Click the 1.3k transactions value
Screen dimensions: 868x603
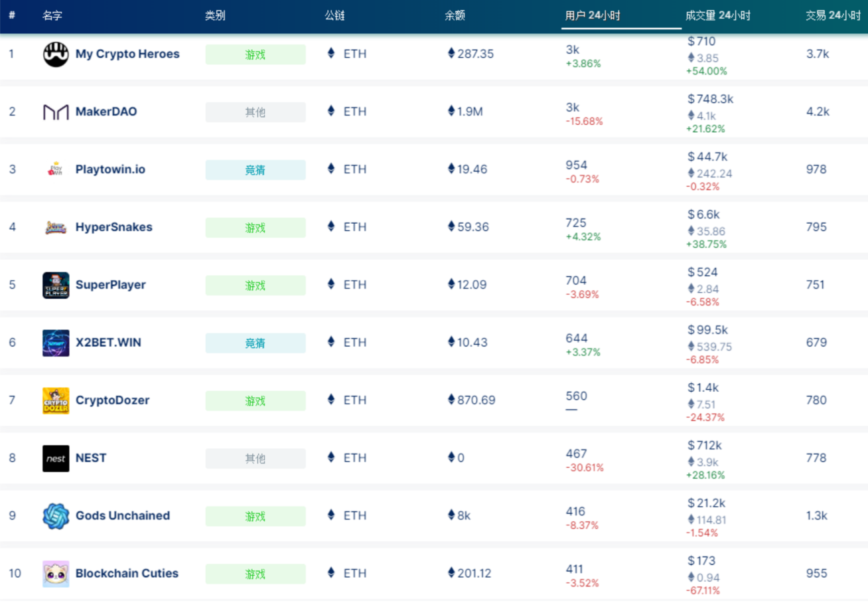[x=817, y=516]
